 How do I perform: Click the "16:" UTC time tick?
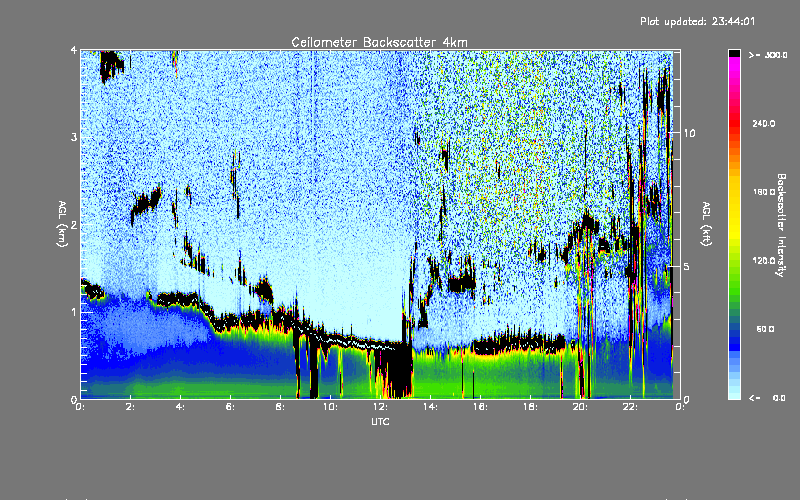pos(480,407)
